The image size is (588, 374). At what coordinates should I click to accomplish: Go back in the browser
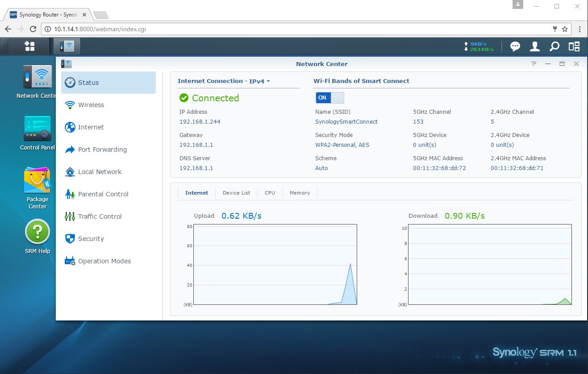tap(8, 29)
